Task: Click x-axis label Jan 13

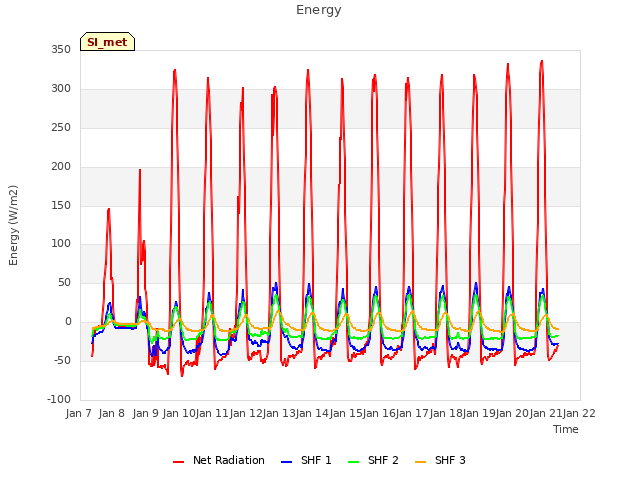Action: point(279,413)
